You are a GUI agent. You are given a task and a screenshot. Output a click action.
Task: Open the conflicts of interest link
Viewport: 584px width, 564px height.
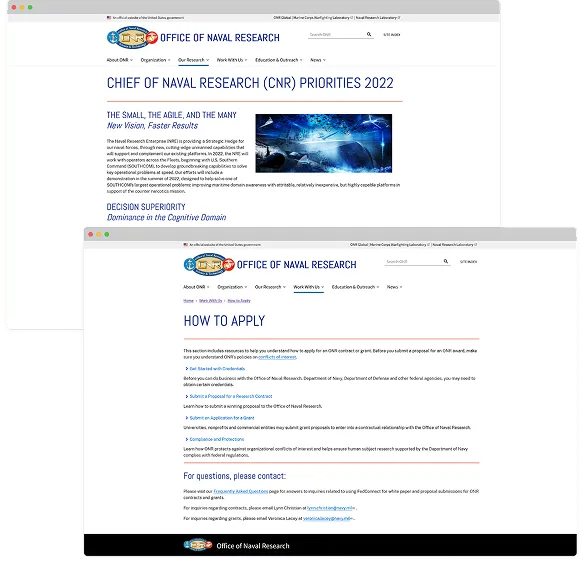pyautogui.click(x=277, y=357)
